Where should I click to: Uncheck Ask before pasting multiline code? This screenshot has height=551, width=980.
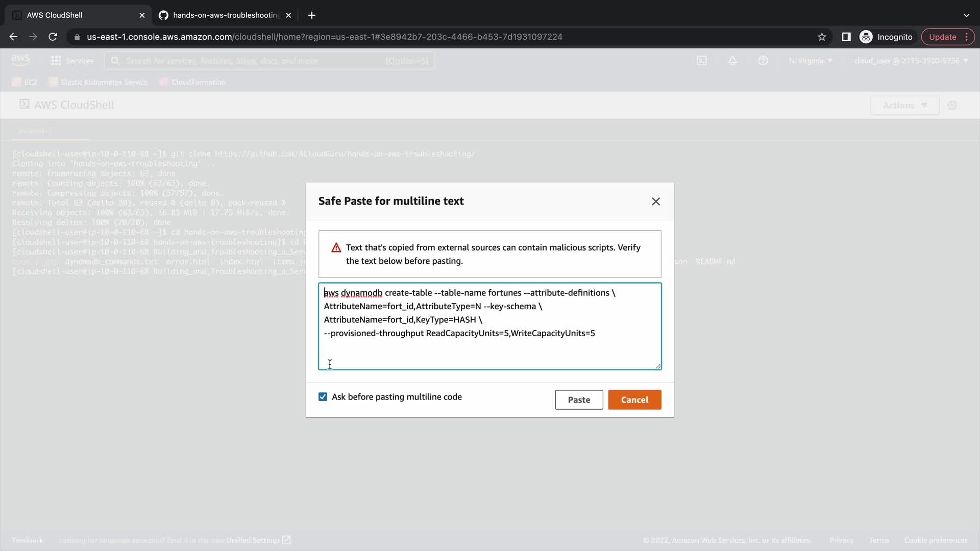(x=323, y=397)
